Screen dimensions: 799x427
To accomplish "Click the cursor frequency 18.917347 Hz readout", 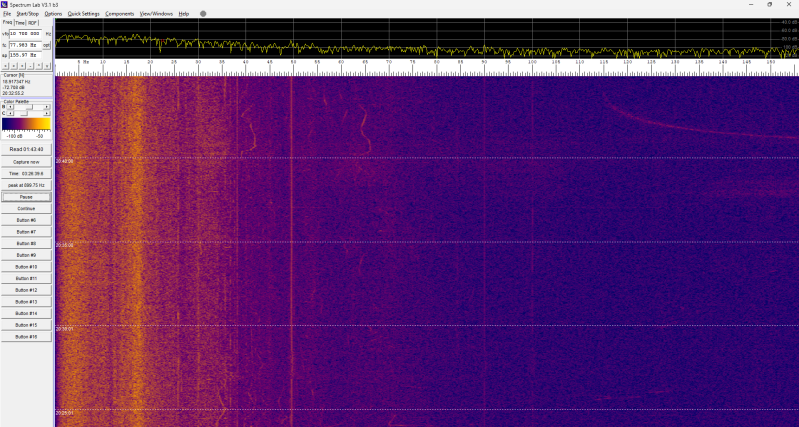I will point(16,82).
